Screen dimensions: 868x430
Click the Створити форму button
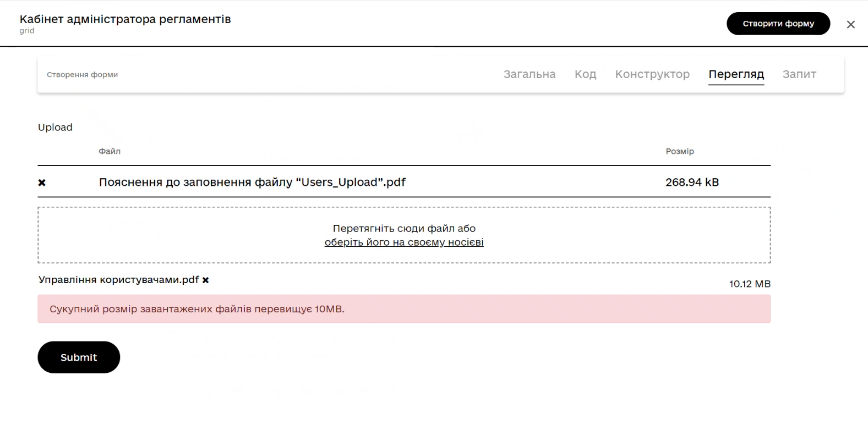click(x=778, y=24)
